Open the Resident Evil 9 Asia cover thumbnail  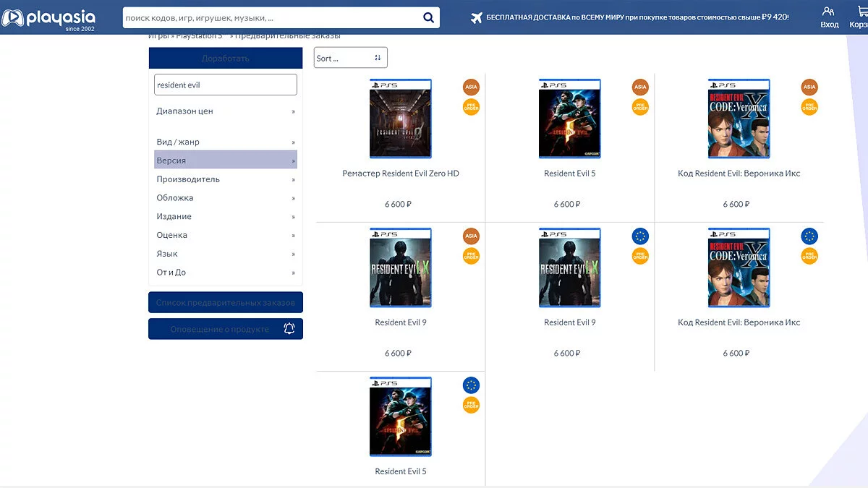(x=400, y=267)
